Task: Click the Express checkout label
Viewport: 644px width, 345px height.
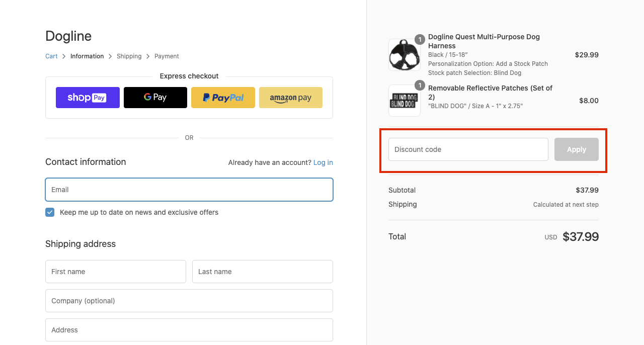Action: 189,76
